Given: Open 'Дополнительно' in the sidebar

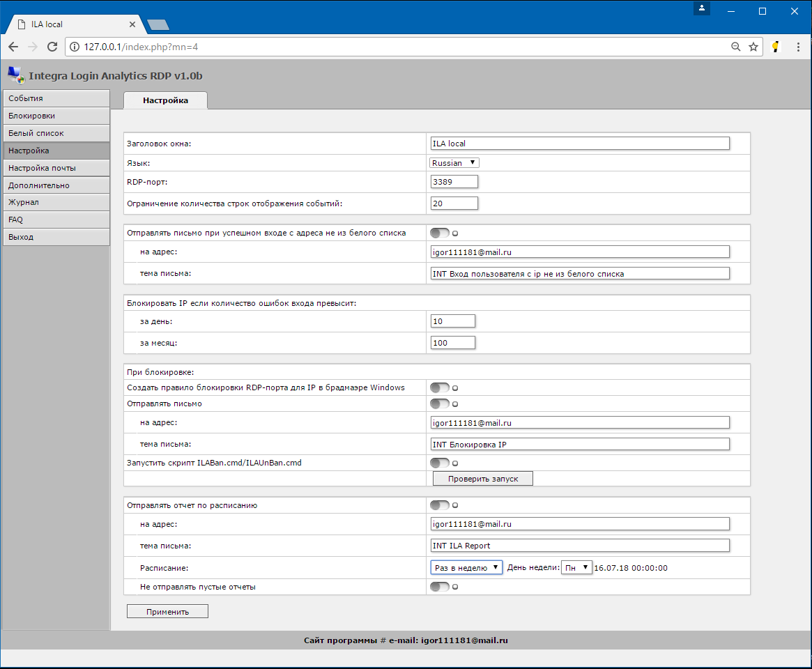Looking at the screenshot, I should click(x=56, y=185).
